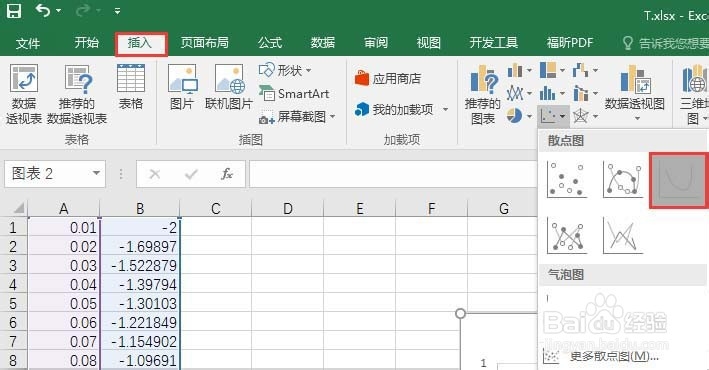
Task: Open 更多散点图(M)... option
Action: (x=601, y=356)
